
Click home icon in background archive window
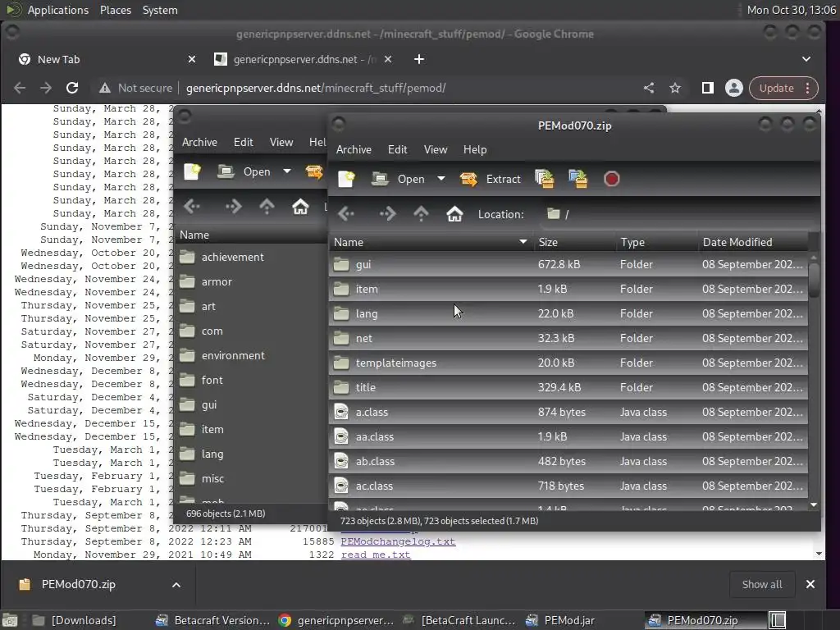[300, 207]
